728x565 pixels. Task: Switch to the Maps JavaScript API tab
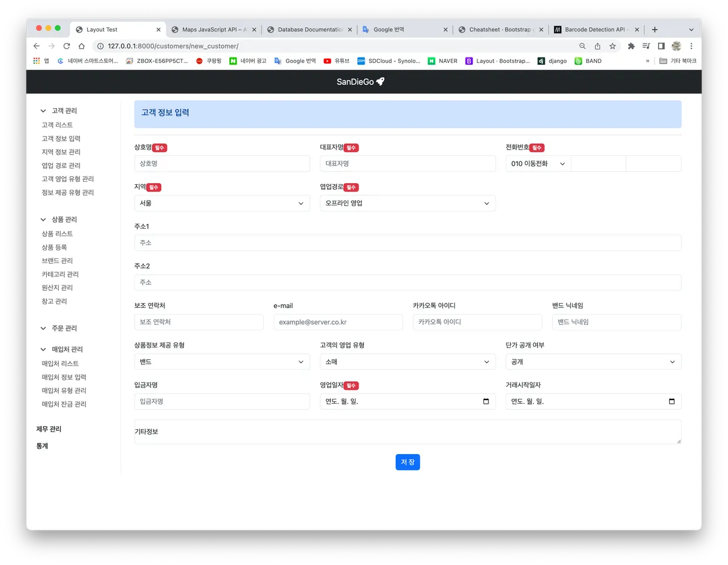pyautogui.click(x=212, y=29)
